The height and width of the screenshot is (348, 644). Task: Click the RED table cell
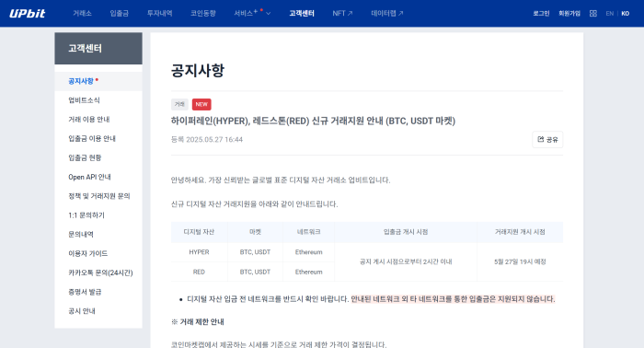(x=200, y=272)
